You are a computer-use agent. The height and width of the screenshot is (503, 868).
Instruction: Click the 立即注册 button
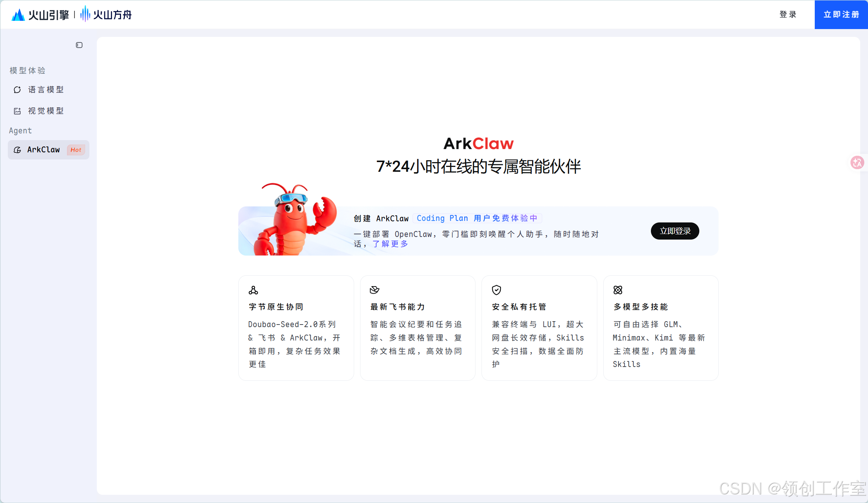(x=841, y=15)
